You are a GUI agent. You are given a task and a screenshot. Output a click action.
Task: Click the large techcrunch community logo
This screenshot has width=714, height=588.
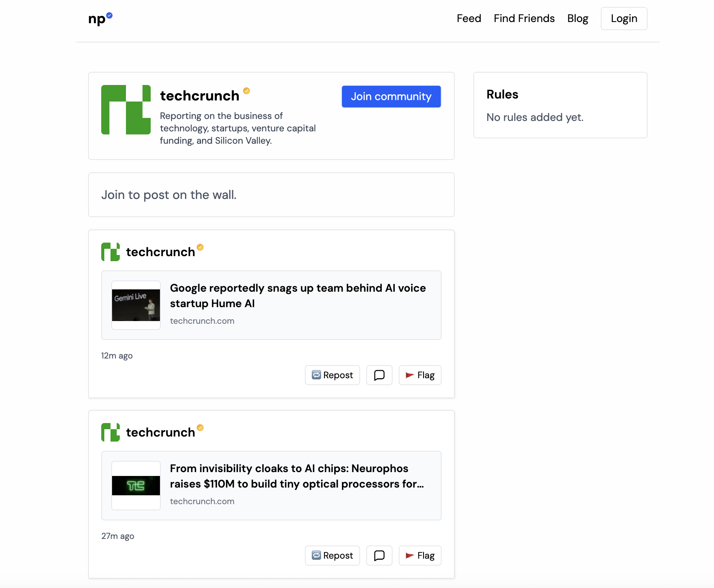pyautogui.click(x=126, y=110)
